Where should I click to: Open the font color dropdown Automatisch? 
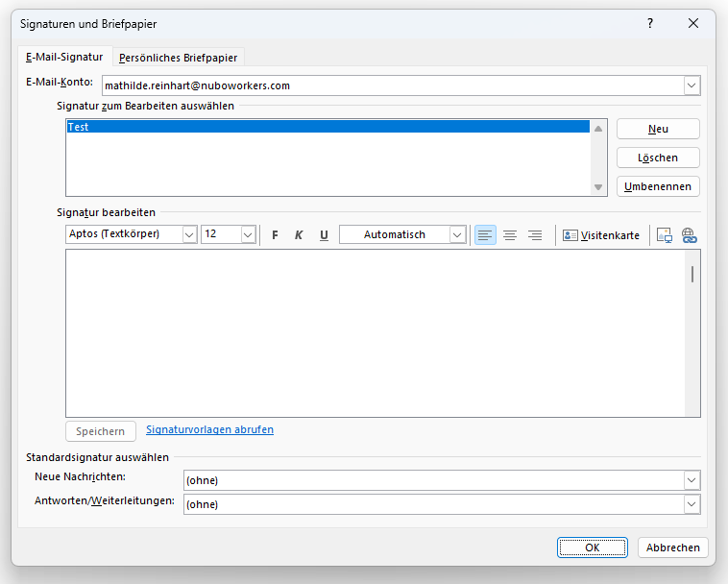click(x=457, y=235)
